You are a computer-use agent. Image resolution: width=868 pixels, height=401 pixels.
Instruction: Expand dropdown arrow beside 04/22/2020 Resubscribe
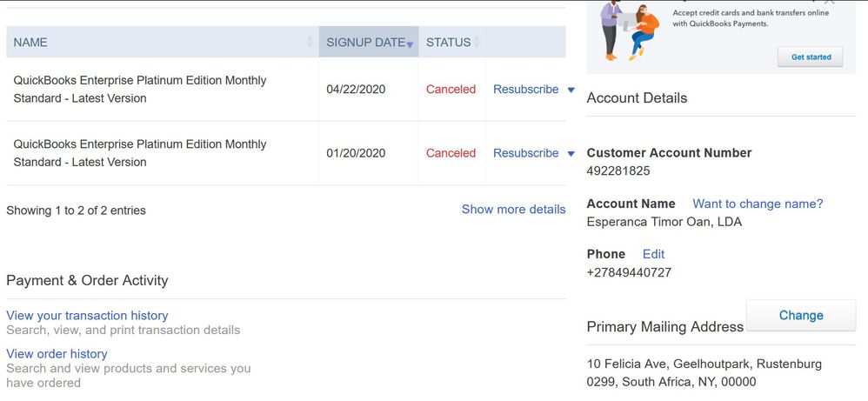[571, 90]
